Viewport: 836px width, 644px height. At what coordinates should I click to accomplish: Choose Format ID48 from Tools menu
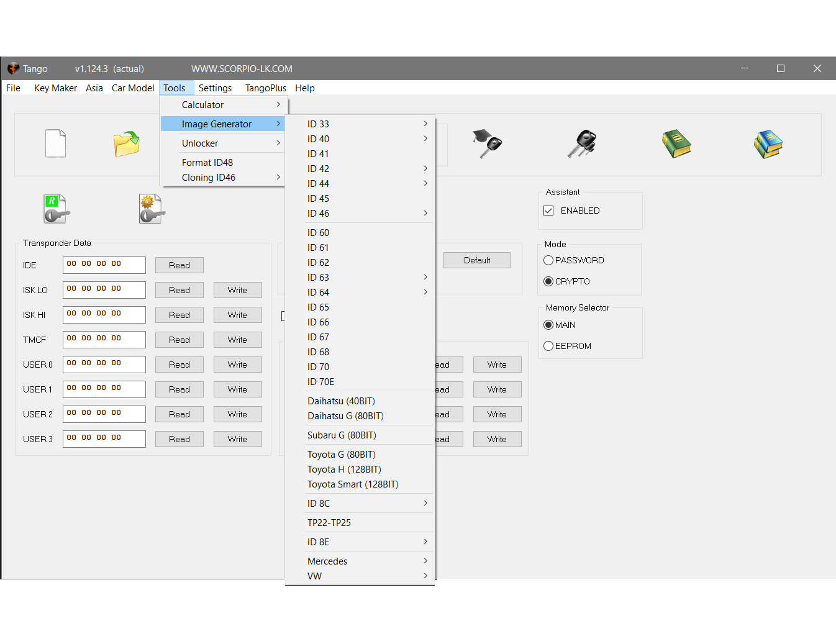tap(222, 163)
